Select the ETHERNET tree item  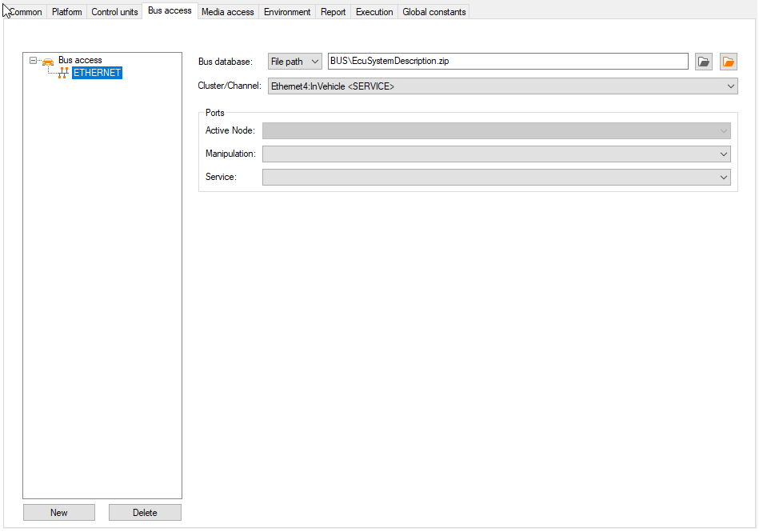[x=97, y=73]
